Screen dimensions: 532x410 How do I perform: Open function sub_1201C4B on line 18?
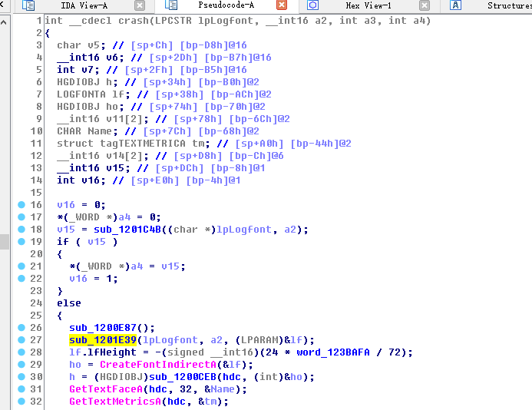[127, 230]
